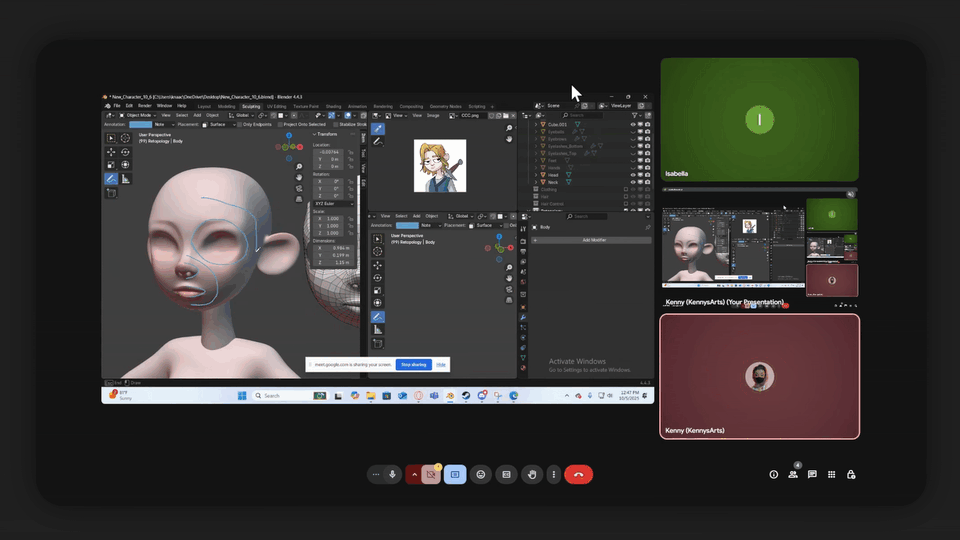Select the Measure tool in left viewport

[x=125, y=179]
